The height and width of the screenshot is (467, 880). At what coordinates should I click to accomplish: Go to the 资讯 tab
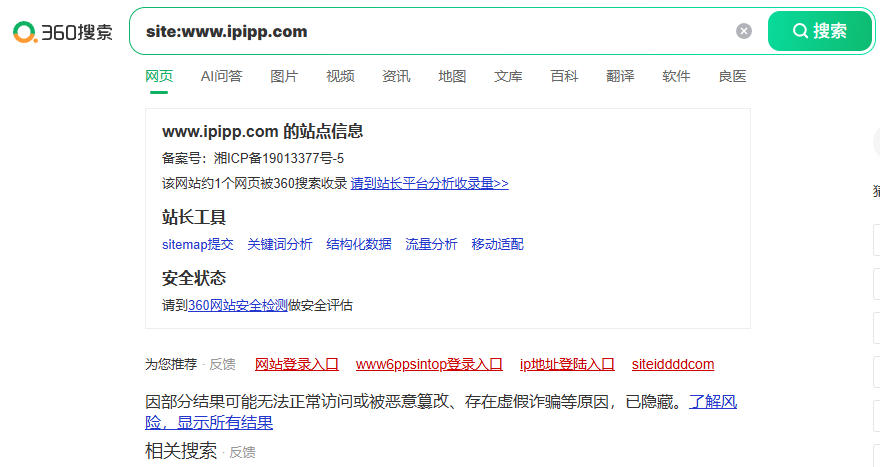coord(396,76)
